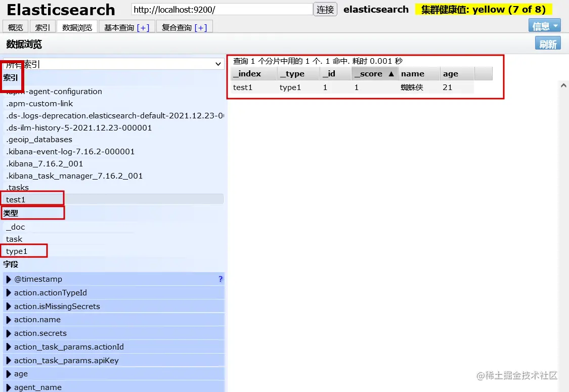Expand action_task_params.actionId field
Screen dimensions: 569x392
pyautogui.click(x=9, y=347)
